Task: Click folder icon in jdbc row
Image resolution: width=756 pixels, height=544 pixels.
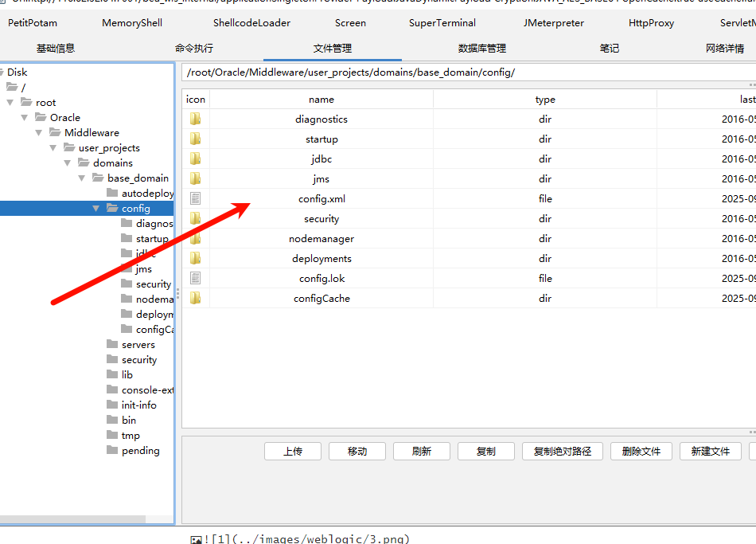Action: pyautogui.click(x=195, y=159)
